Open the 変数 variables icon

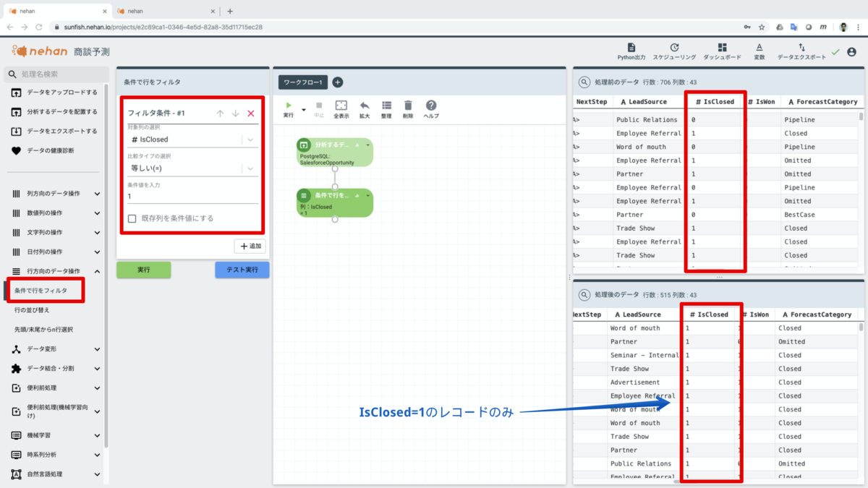pyautogui.click(x=759, y=47)
